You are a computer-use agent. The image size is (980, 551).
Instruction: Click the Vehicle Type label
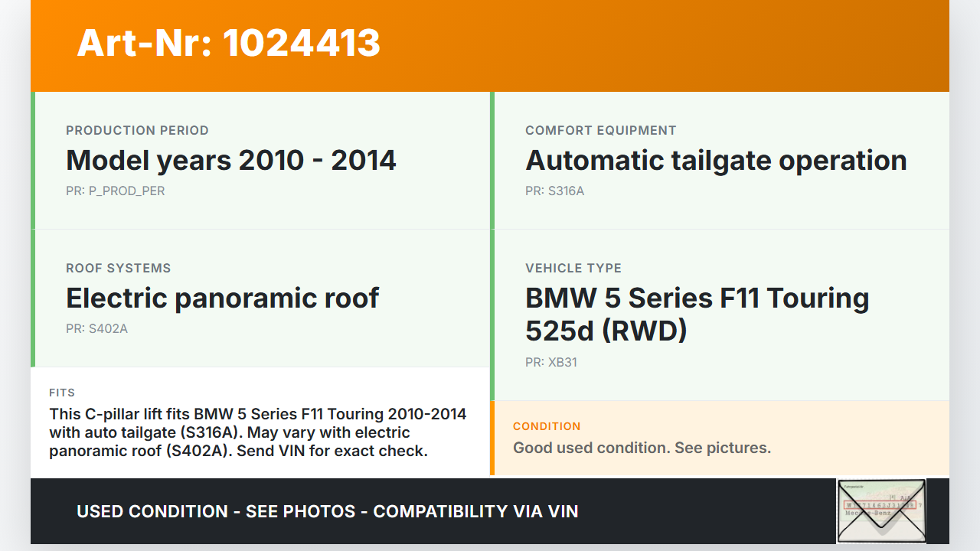(x=573, y=268)
